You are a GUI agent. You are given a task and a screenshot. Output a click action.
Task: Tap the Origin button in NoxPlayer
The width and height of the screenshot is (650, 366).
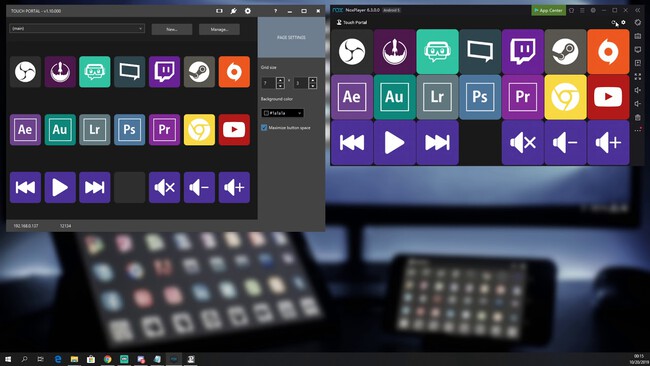608,51
